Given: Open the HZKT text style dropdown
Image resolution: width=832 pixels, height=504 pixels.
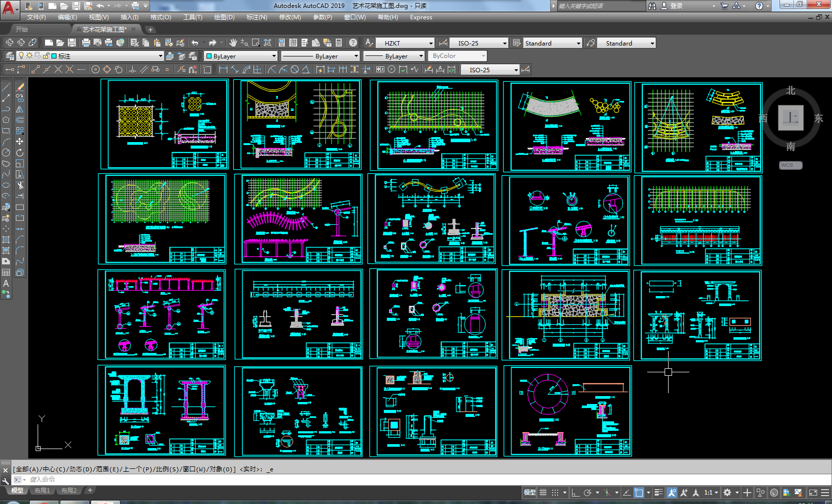Looking at the screenshot, I should 405,43.
